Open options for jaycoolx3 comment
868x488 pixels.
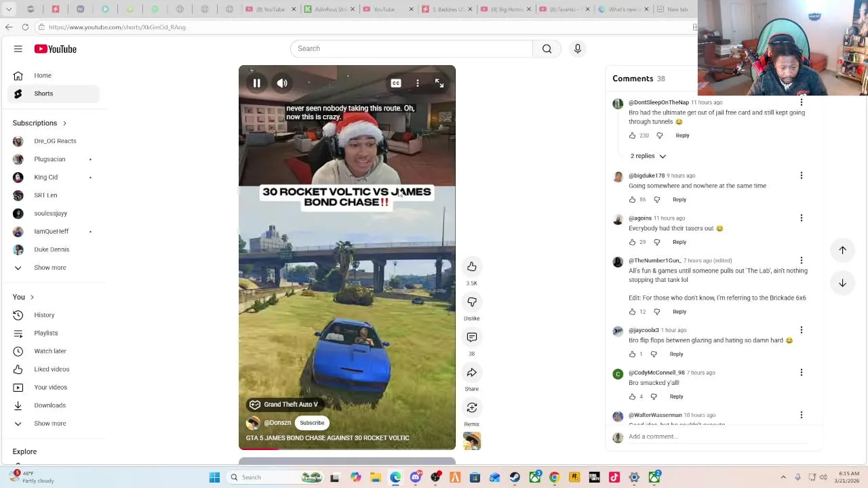pos(802,330)
